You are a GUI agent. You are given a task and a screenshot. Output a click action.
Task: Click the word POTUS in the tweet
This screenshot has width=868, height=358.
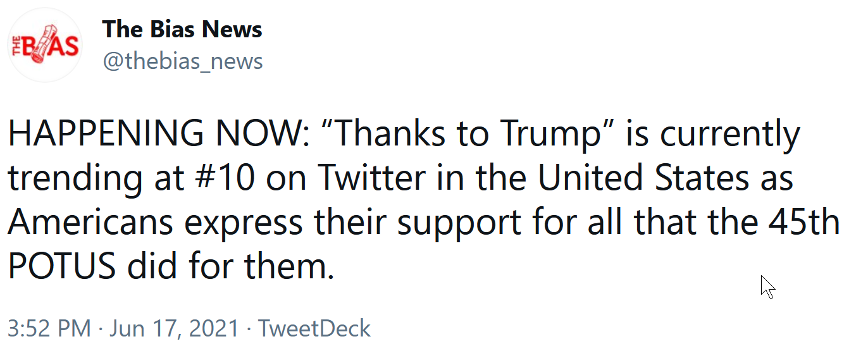click(62, 267)
